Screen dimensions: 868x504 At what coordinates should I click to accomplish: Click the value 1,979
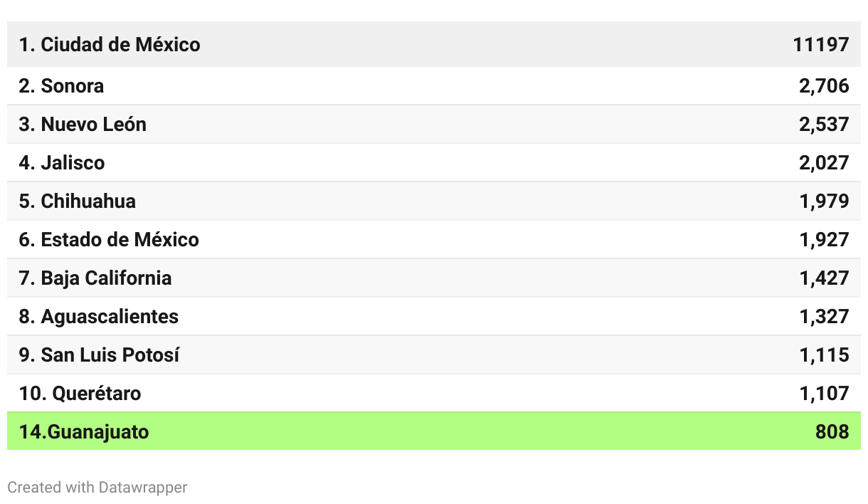824,201
